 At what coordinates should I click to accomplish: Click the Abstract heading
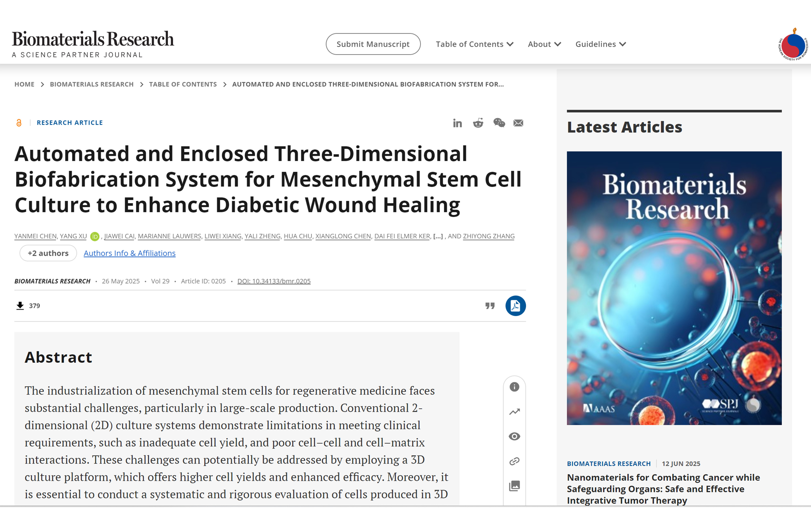click(58, 357)
